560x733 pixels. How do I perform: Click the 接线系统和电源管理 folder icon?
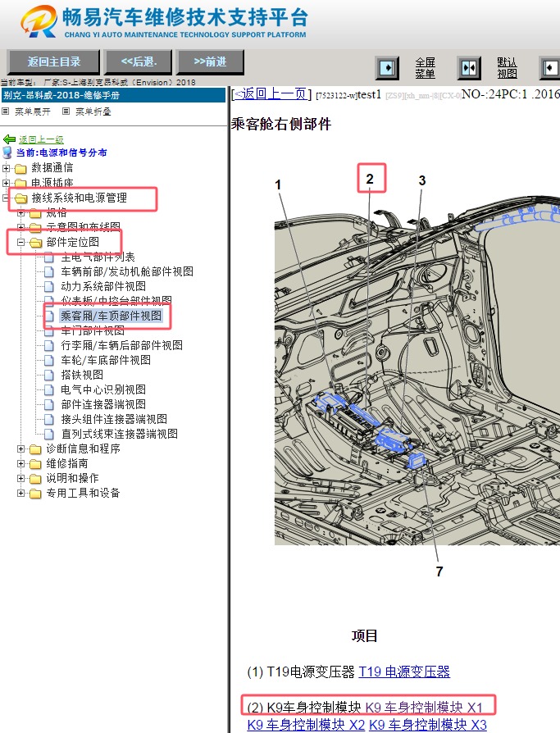(20, 198)
